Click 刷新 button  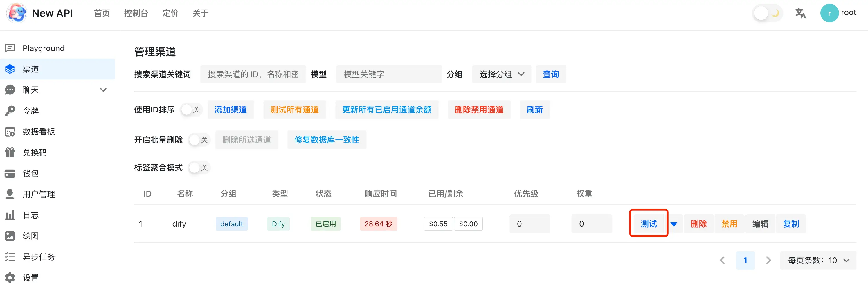pyautogui.click(x=535, y=110)
